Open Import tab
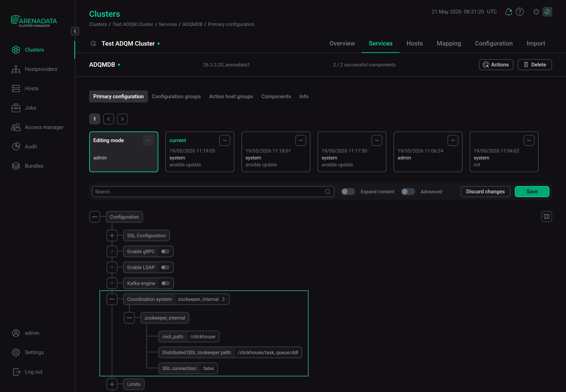The height and width of the screenshot is (392, 566). tap(536, 43)
